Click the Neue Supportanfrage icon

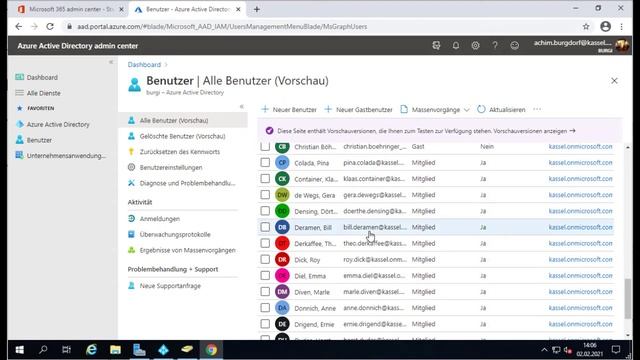pos(131,286)
